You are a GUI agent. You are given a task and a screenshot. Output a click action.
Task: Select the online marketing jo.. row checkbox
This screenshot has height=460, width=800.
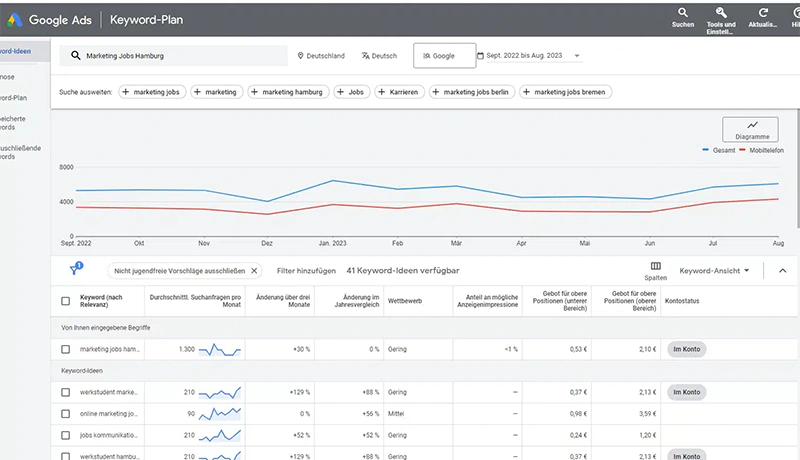pos(65,414)
